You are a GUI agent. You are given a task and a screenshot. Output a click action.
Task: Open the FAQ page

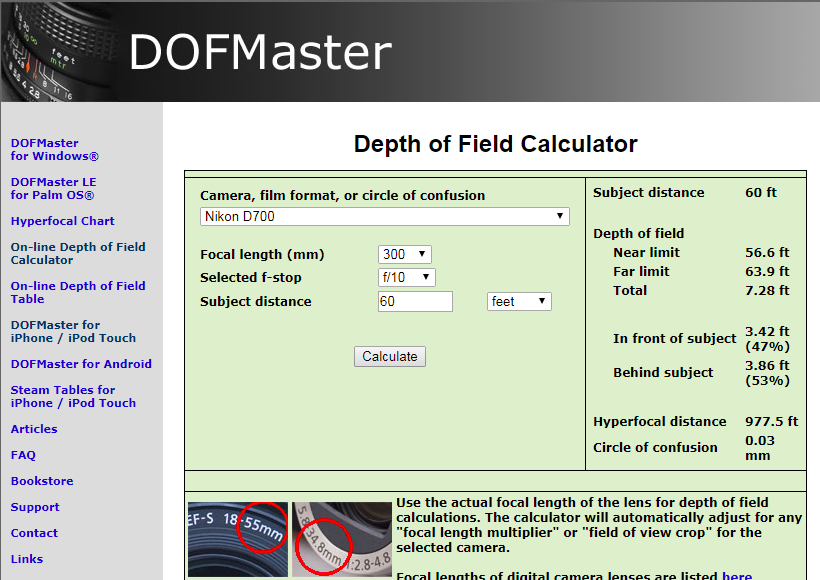click(x=23, y=455)
